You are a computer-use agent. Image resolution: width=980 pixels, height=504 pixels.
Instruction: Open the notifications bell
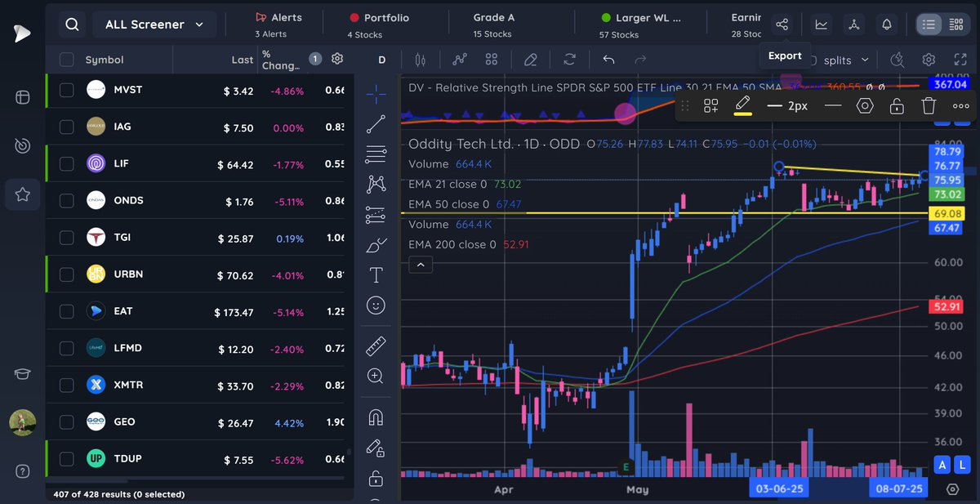888,25
